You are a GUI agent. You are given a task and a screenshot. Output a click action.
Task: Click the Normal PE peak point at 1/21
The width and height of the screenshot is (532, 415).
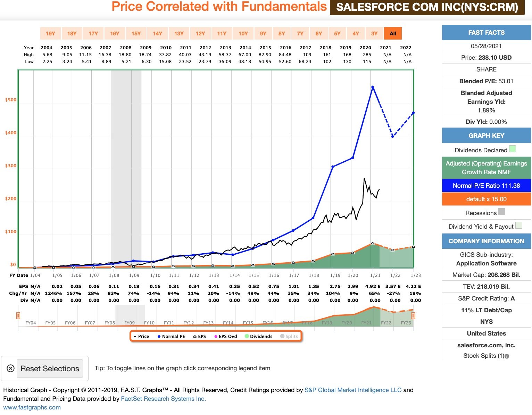(373, 87)
